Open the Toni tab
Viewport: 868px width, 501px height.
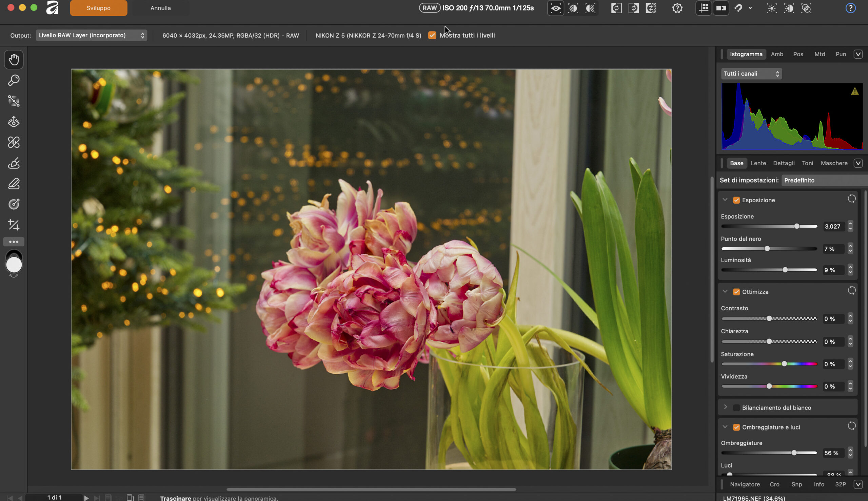pyautogui.click(x=807, y=163)
